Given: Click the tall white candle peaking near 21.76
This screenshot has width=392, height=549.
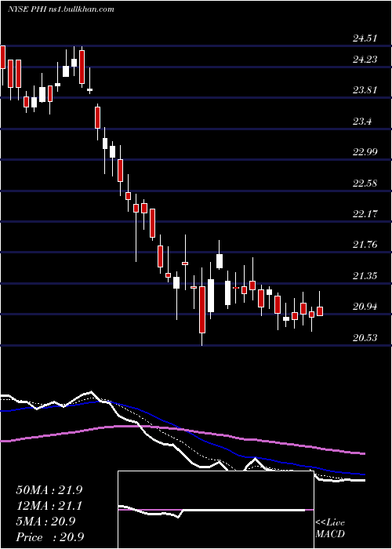Looking at the screenshot, I should [x=220, y=261].
